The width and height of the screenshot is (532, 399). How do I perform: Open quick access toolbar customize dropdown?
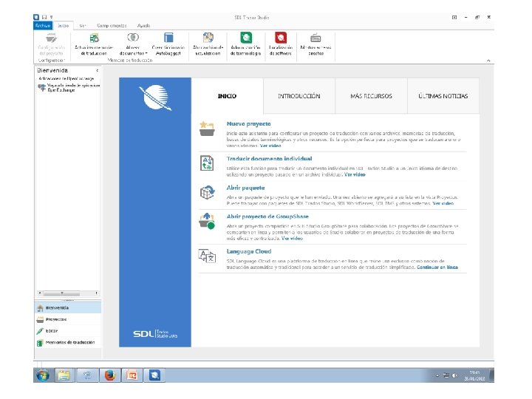pyautogui.click(x=51, y=16)
